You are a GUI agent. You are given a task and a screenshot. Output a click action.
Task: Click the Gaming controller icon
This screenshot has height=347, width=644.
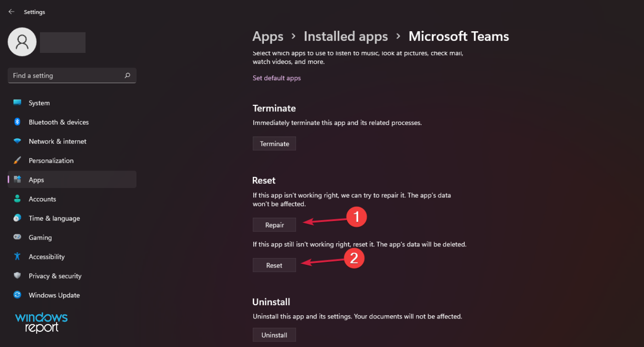pos(17,237)
